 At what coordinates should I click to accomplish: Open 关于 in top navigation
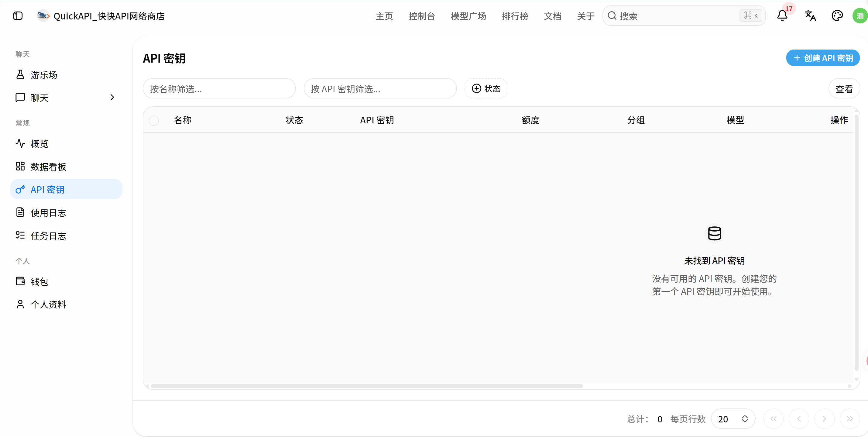coord(586,16)
